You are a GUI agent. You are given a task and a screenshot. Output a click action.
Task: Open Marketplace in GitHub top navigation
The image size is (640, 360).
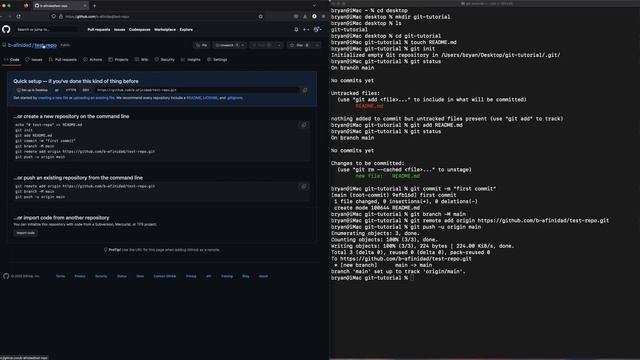165,29
